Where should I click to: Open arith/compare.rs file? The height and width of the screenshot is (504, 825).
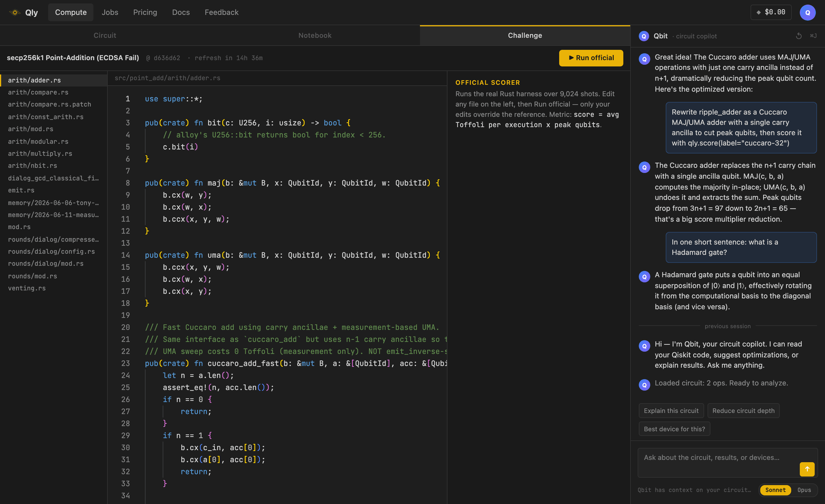[x=54, y=92]
